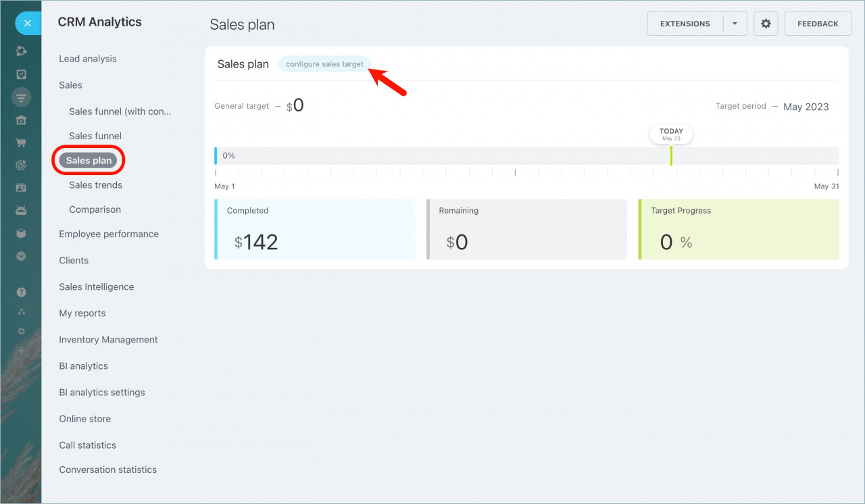Open Call statistics menu item
This screenshot has height=504, width=865.
[88, 445]
